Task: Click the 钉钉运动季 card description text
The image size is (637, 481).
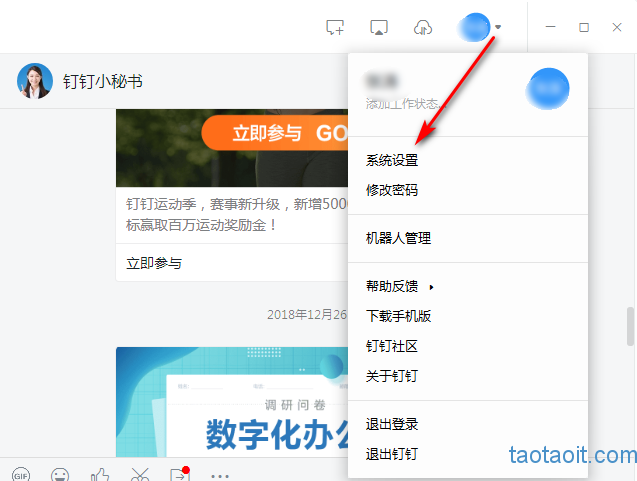Action: click(237, 214)
